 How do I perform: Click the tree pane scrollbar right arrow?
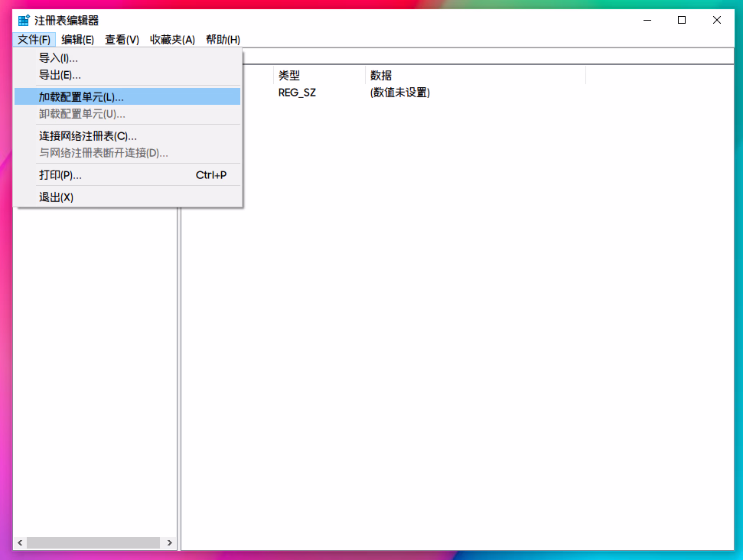pyautogui.click(x=169, y=542)
